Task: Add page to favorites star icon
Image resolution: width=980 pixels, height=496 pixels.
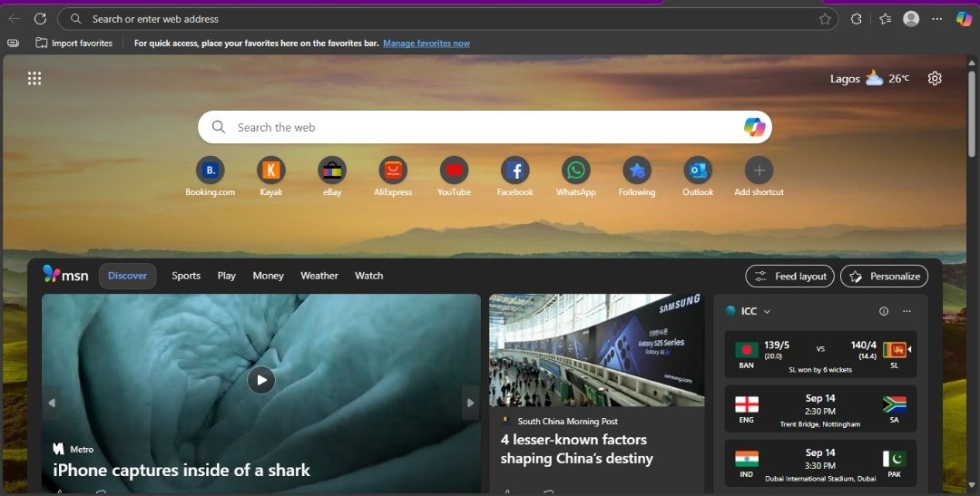Action: 825,19
